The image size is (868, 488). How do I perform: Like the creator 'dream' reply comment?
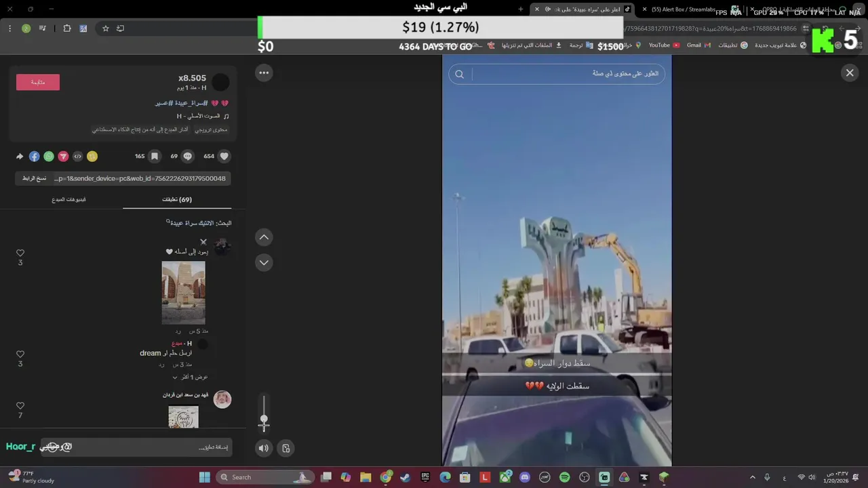click(x=20, y=354)
